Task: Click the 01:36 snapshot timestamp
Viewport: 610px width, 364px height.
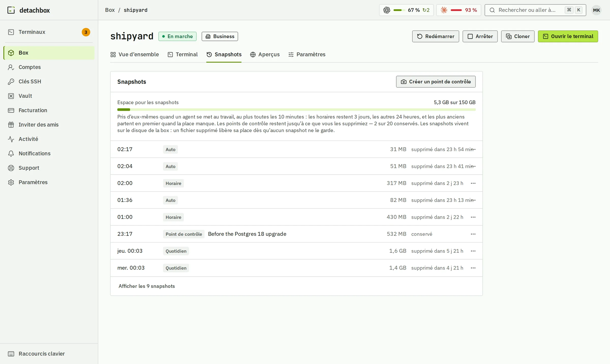Action: (x=125, y=200)
